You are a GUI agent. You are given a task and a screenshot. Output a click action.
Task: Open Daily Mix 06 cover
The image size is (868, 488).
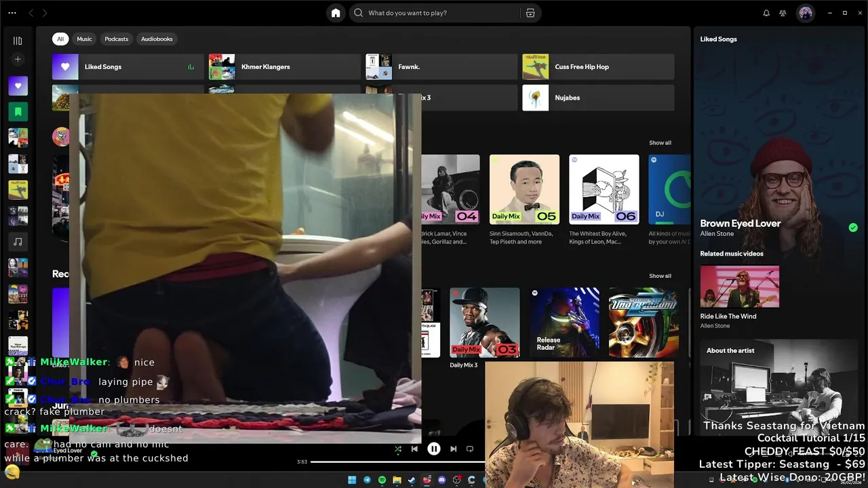604,189
